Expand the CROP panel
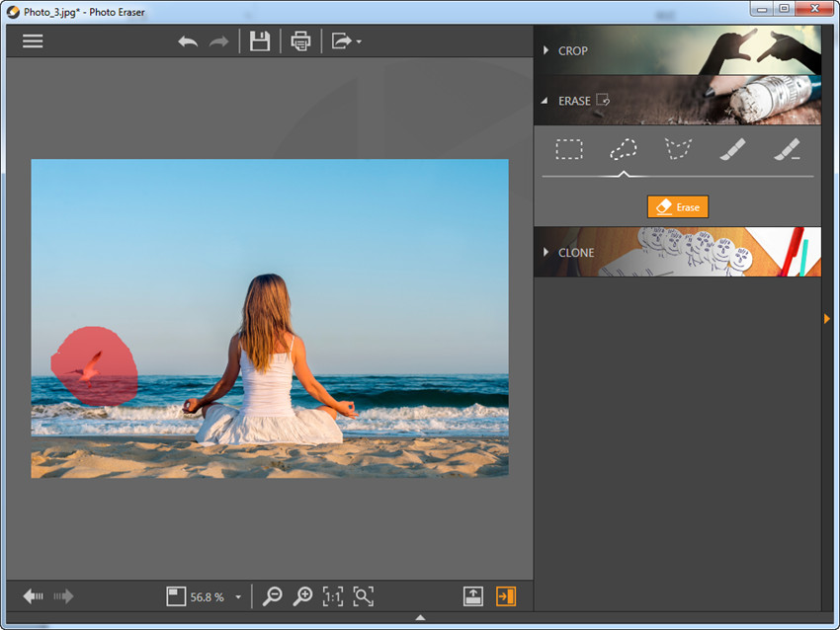Screen dimensions: 840x630 546,50
